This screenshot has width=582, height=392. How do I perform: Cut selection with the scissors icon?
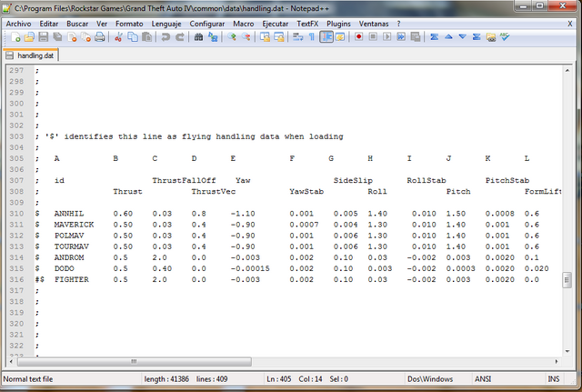point(118,36)
